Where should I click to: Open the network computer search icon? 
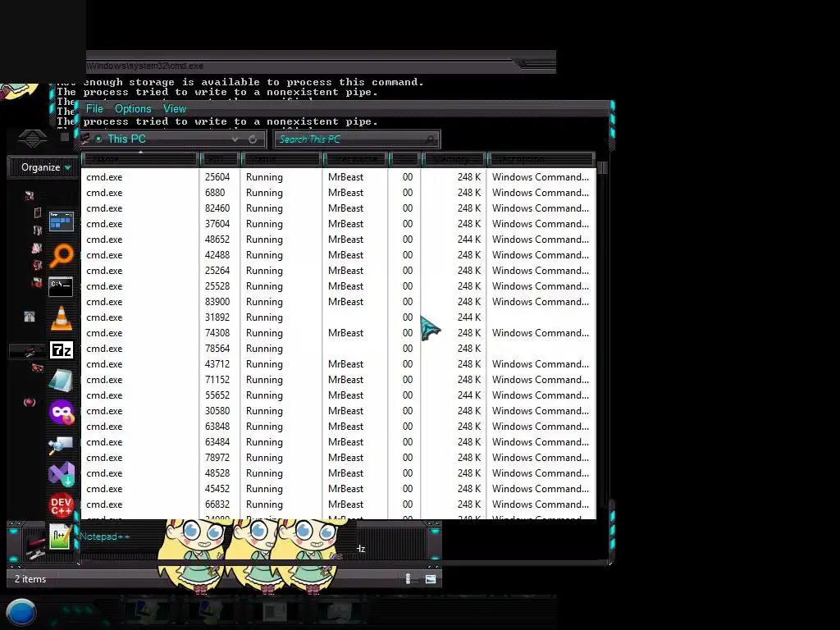61,445
